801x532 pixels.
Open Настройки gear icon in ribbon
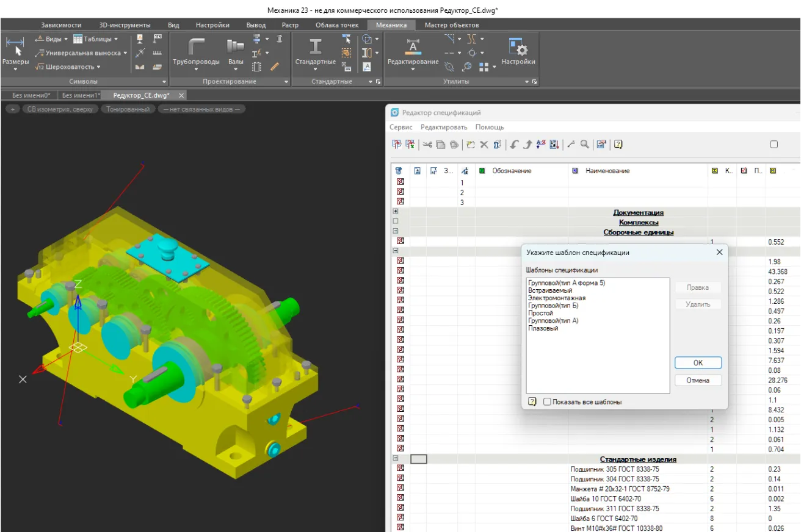[x=518, y=48]
